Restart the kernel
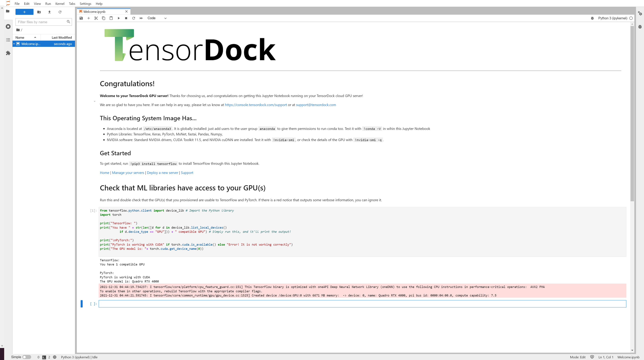 [x=133, y=18]
